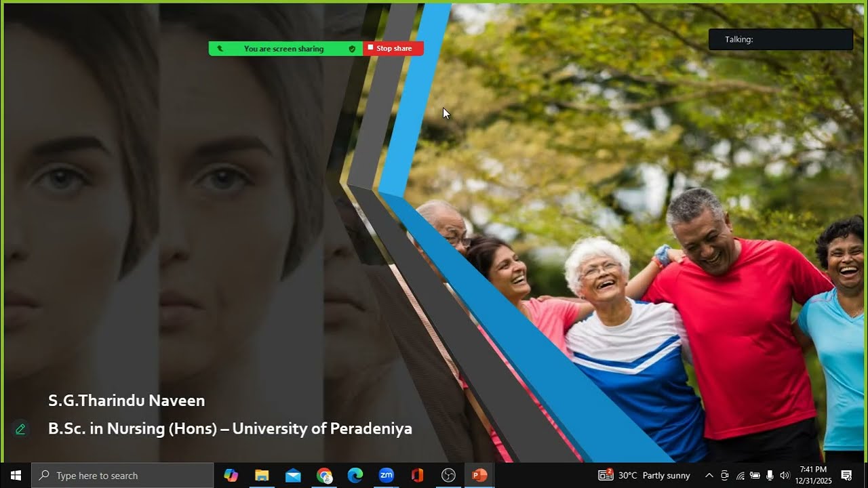868x488 pixels.
Task: Click the Meet Now camera tray icon
Action: coord(725,475)
